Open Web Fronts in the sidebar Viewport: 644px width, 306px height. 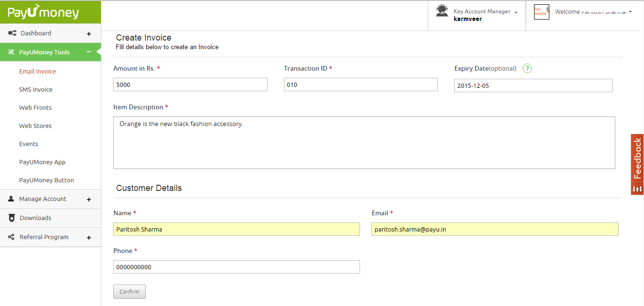(x=35, y=107)
